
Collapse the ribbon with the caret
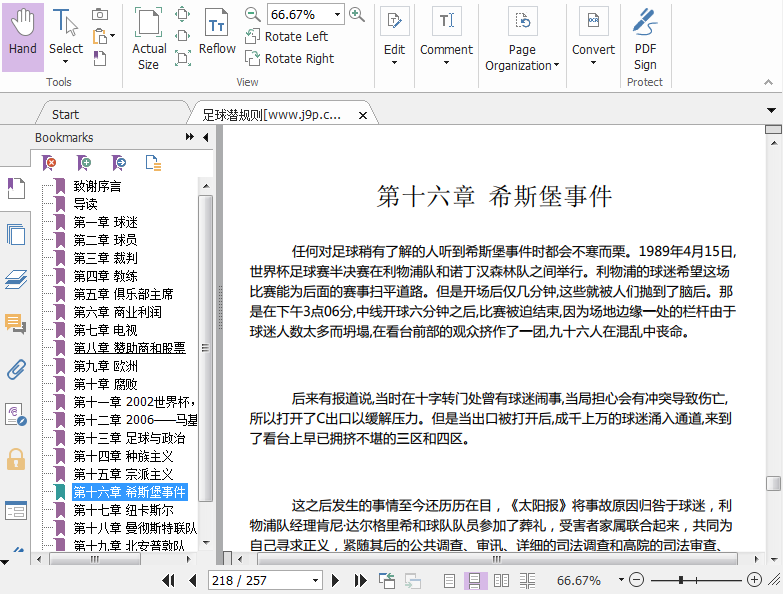pos(769,82)
